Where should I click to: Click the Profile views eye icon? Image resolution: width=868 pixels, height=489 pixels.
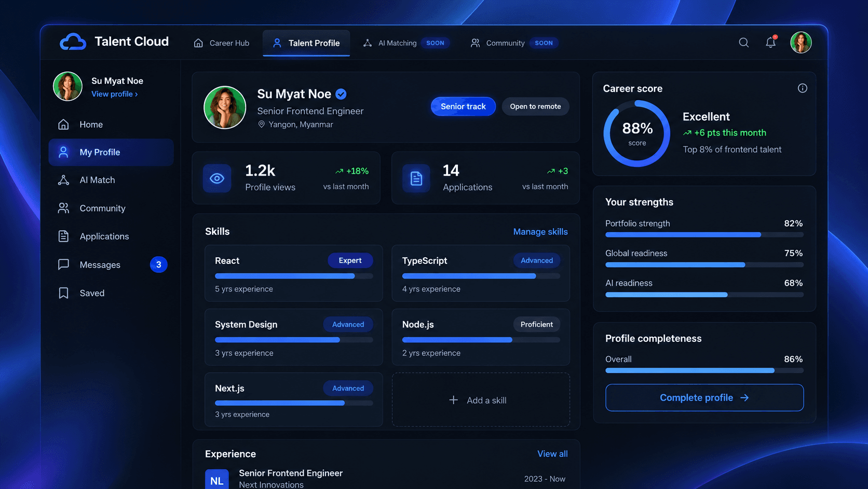coord(217,178)
